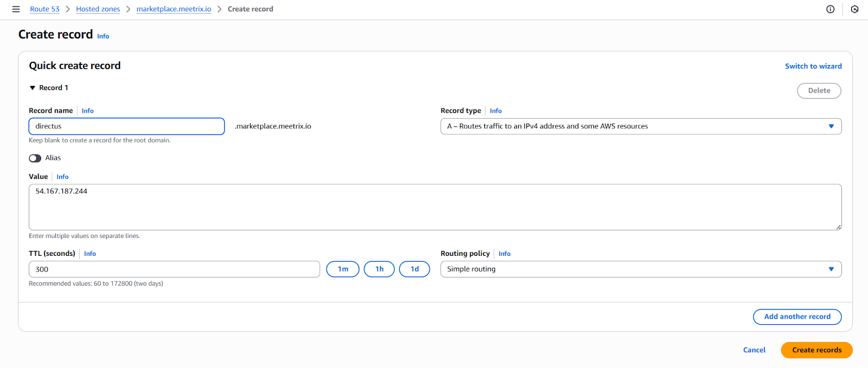Open Info for Value
Viewport: 868px width, 368px height.
coord(62,177)
